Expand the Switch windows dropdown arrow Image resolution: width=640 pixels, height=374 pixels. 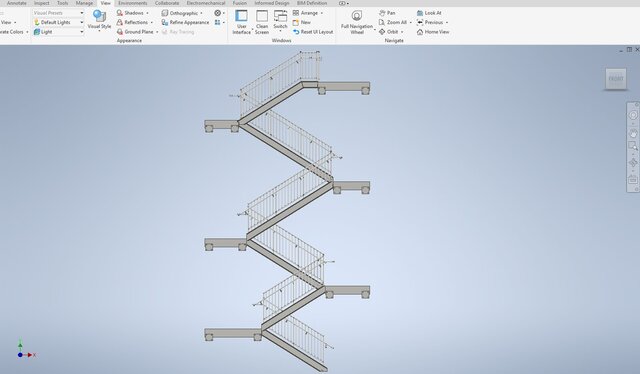coord(280,31)
